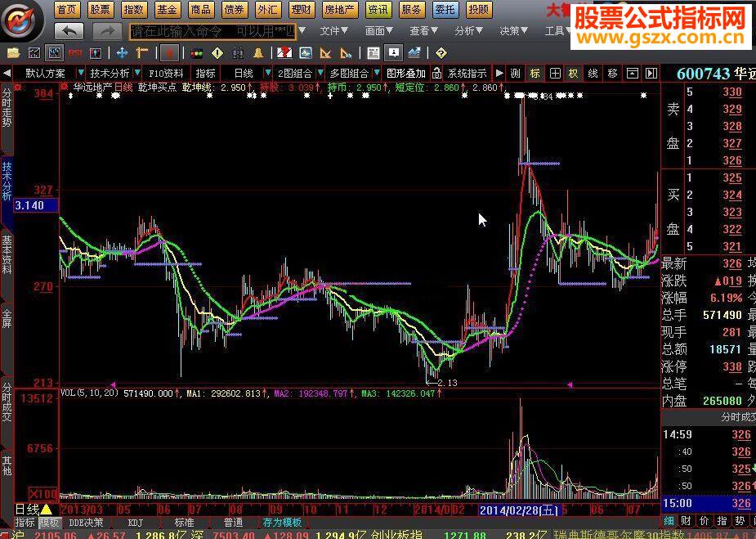Click the 存为模板 link

282,522
